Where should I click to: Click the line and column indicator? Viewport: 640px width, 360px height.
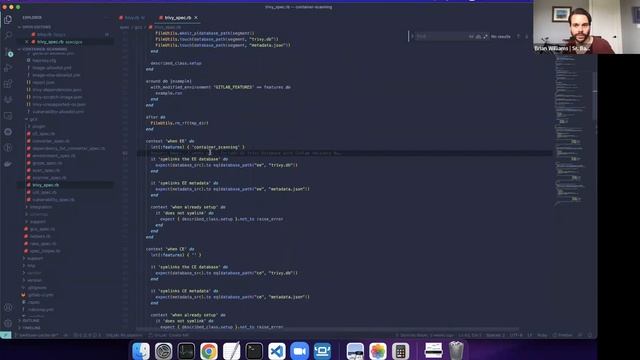tap(469, 335)
